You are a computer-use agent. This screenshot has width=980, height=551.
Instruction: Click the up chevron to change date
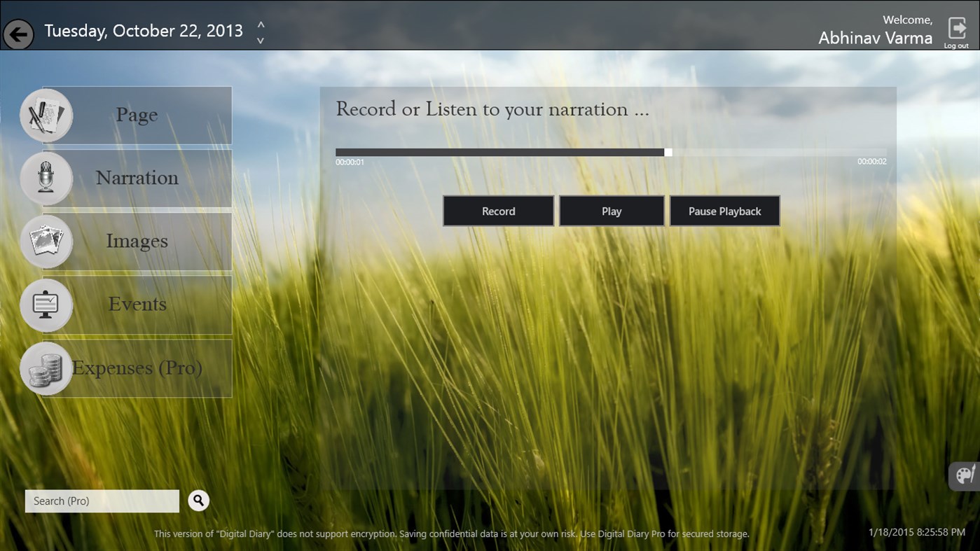260,23
